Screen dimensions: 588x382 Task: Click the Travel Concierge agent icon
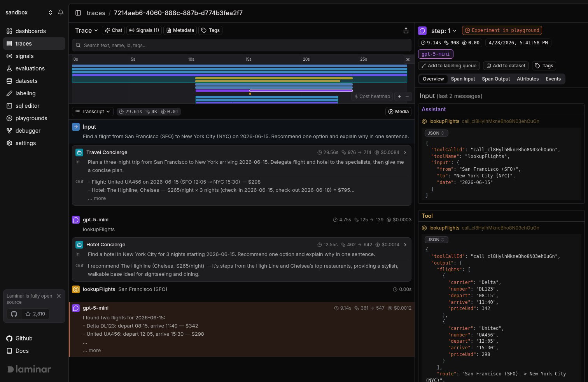(79, 152)
